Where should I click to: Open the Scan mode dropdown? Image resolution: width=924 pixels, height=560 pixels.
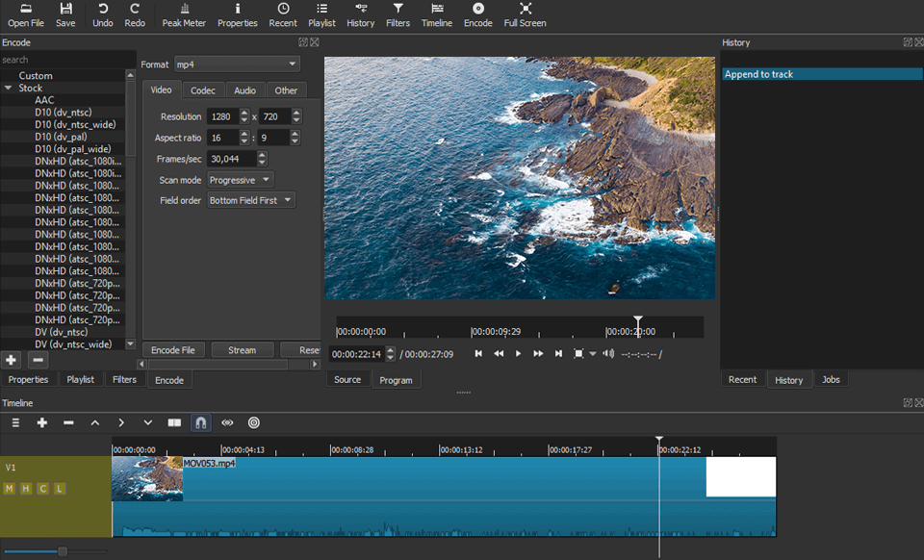(x=239, y=179)
